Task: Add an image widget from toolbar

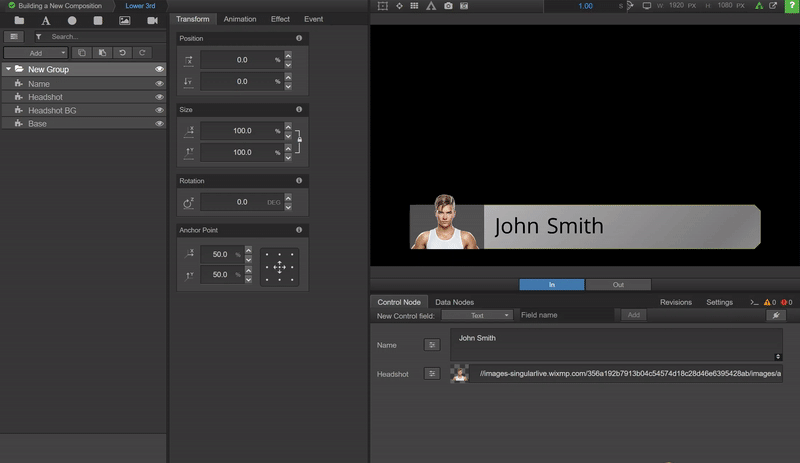Action: [x=125, y=20]
